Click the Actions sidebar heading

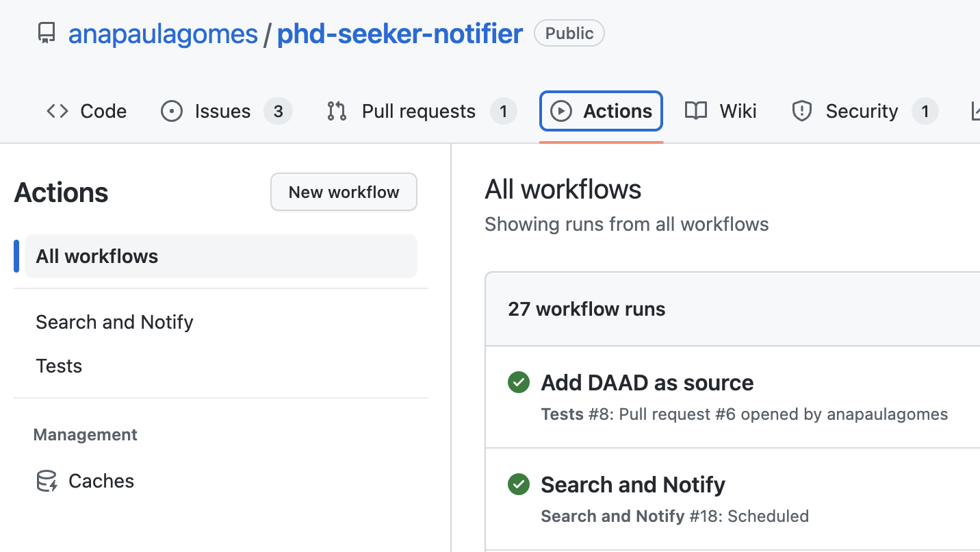tap(61, 192)
